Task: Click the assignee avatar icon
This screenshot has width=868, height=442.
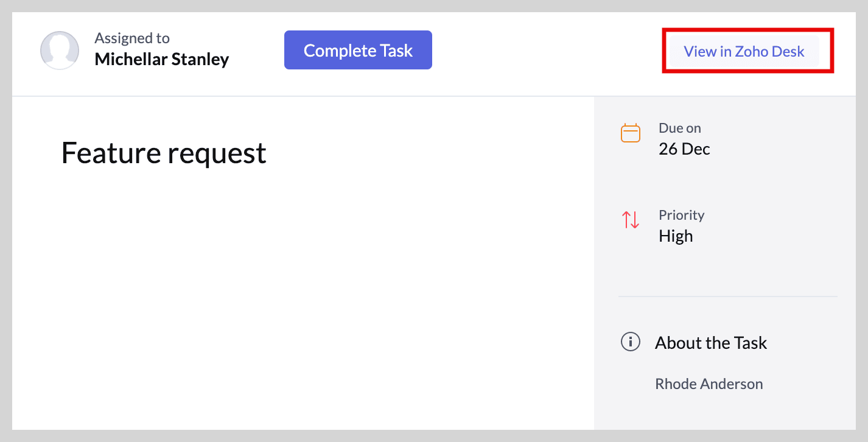Action: [60, 51]
